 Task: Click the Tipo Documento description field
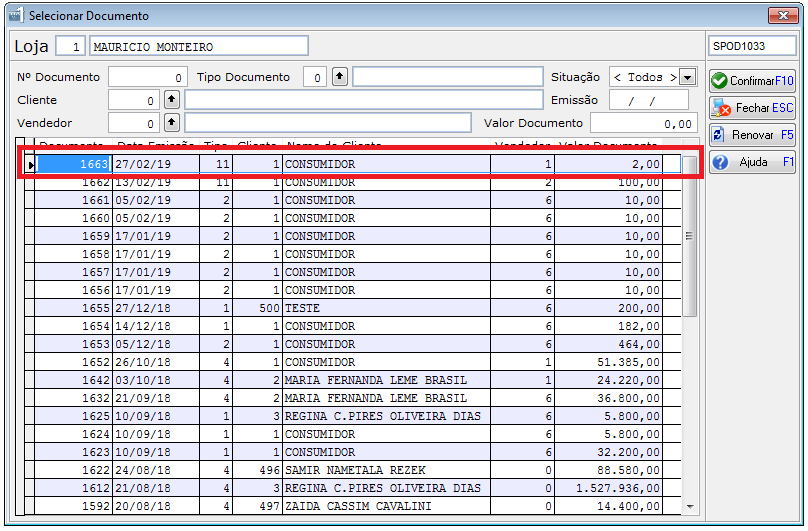click(448, 77)
